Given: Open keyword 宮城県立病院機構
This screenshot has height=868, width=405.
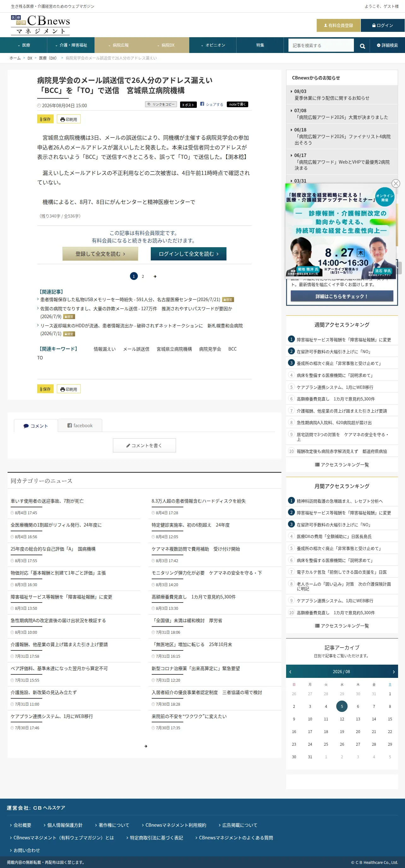Looking at the screenshot, I should point(174,349).
